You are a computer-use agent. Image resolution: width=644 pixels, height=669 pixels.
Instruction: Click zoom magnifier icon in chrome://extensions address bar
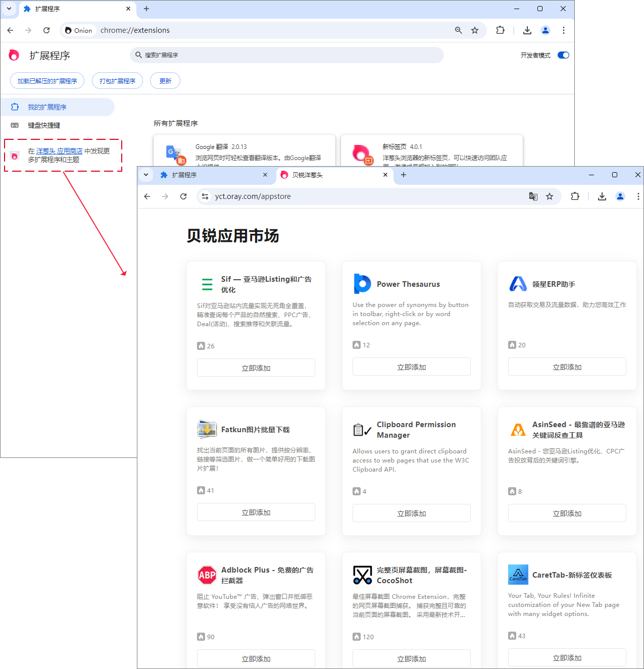459,30
